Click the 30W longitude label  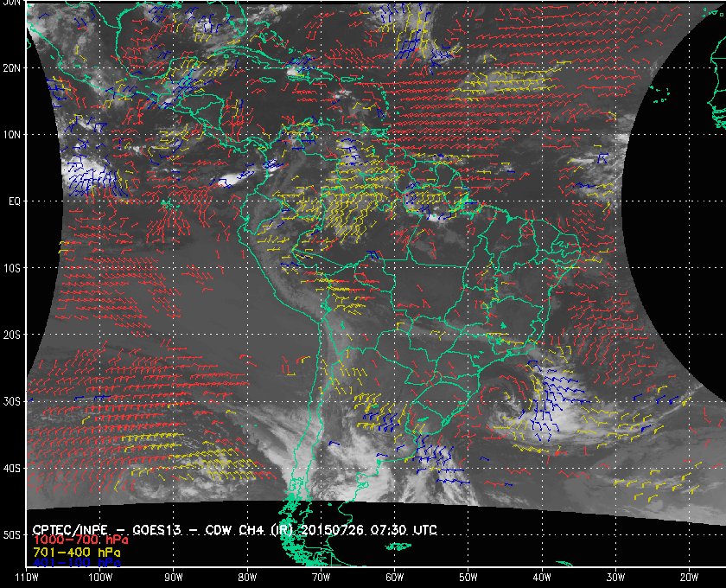(615, 578)
